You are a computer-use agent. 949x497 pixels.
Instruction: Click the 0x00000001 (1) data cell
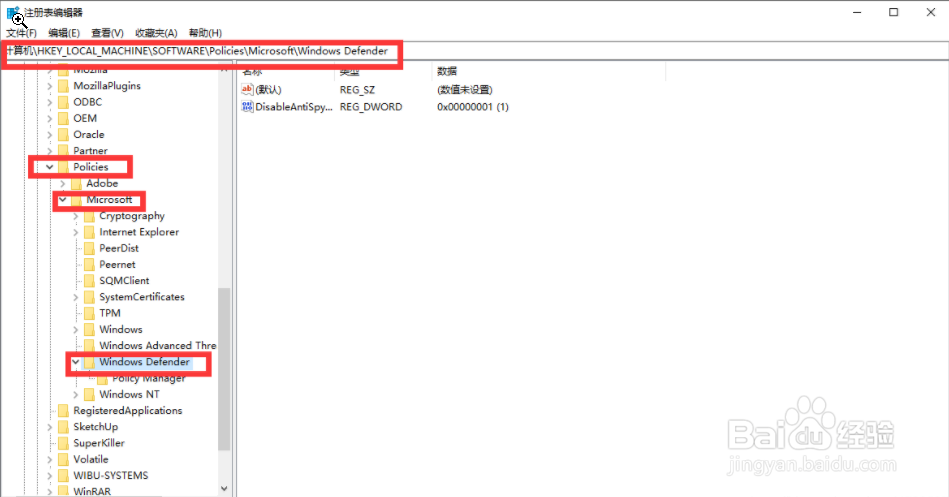pos(473,107)
